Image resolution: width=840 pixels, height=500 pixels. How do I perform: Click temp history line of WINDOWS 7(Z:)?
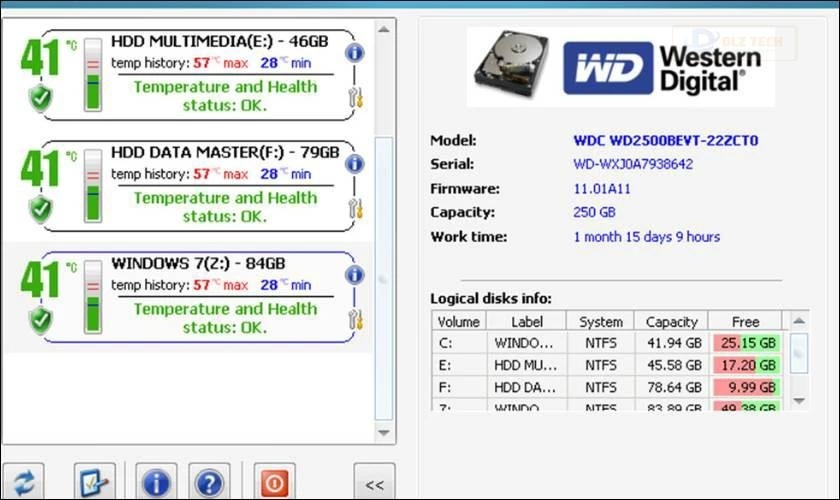pyautogui.click(x=211, y=285)
